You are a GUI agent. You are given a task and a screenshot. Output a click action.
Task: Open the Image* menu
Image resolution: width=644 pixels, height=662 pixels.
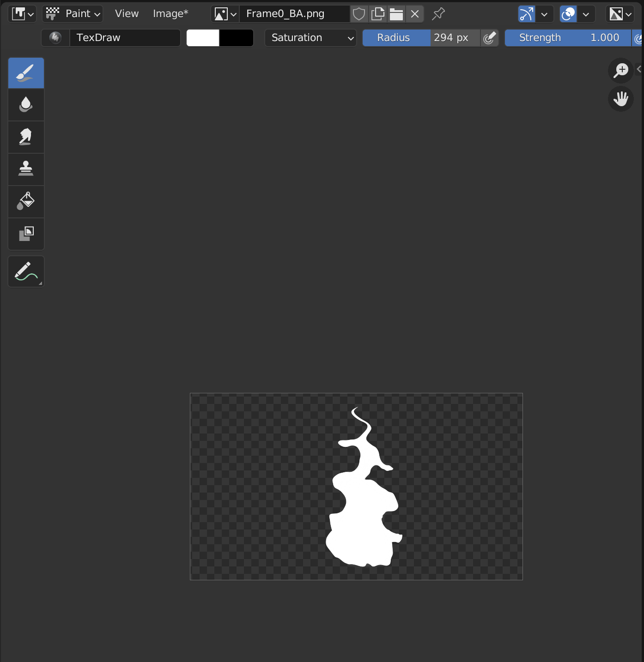point(170,14)
